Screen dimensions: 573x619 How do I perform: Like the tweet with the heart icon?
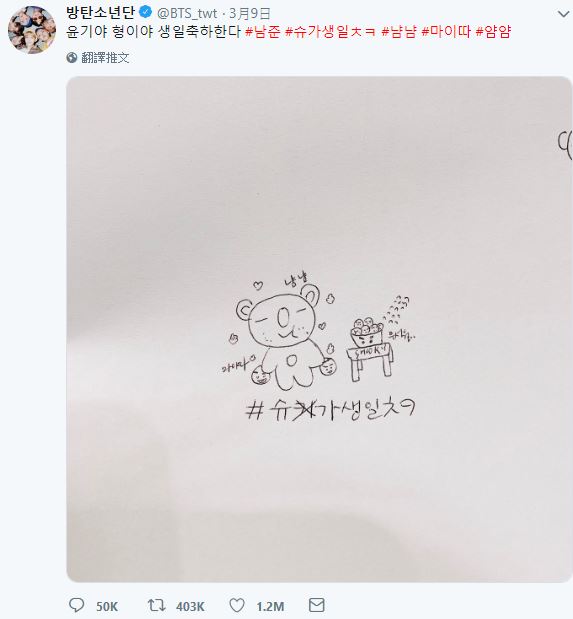237,605
